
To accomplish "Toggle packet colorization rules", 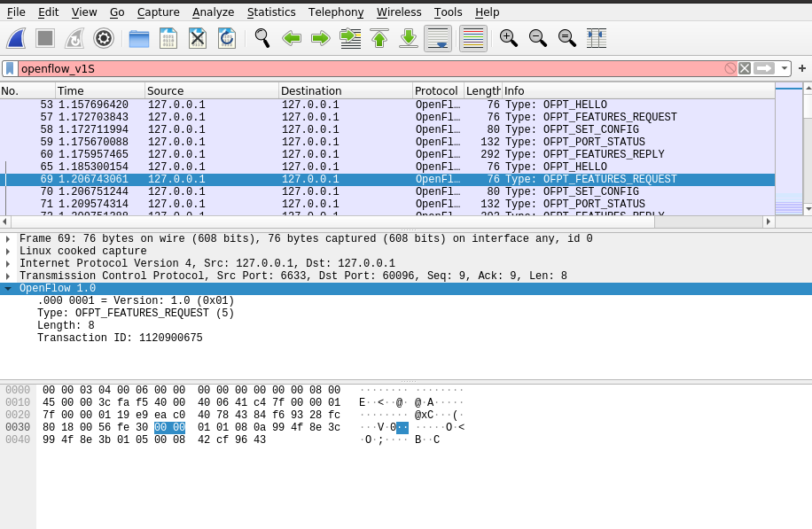I will pos(472,38).
